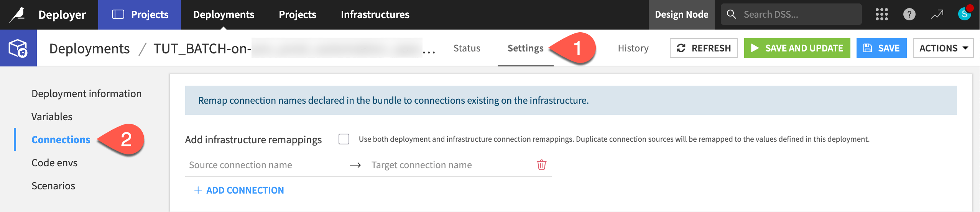Click the Design Node button
Image resolution: width=980 pixels, height=212 pixels.
tap(681, 15)
